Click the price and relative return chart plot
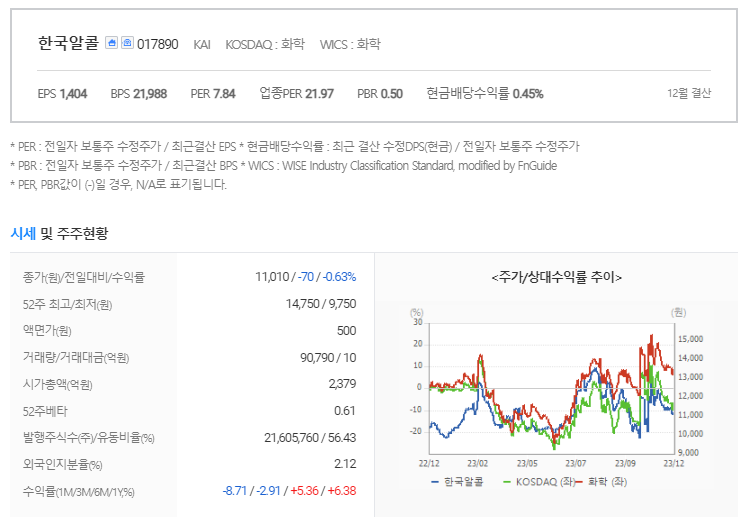This screenshot has height=517, width=743. coord(552,389)
